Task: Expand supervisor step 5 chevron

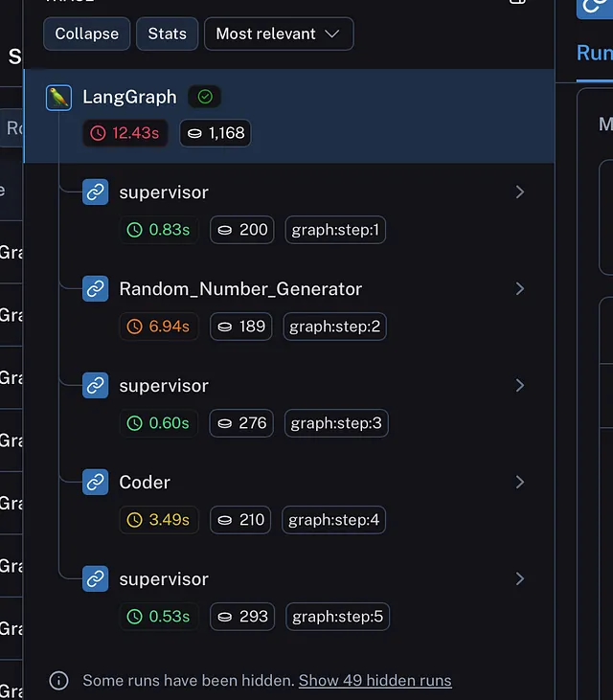Action: click(520, 578)
